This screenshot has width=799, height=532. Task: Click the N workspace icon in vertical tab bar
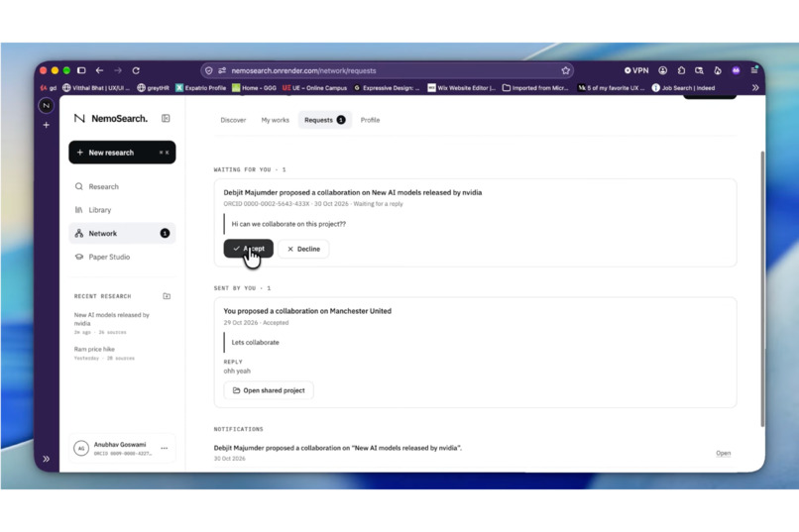[x=47, y=105]
